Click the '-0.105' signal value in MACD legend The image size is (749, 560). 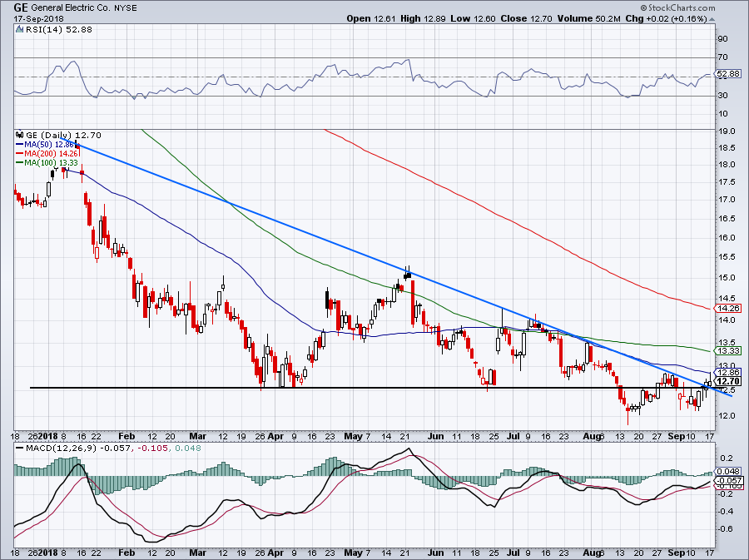pos(152,448)
